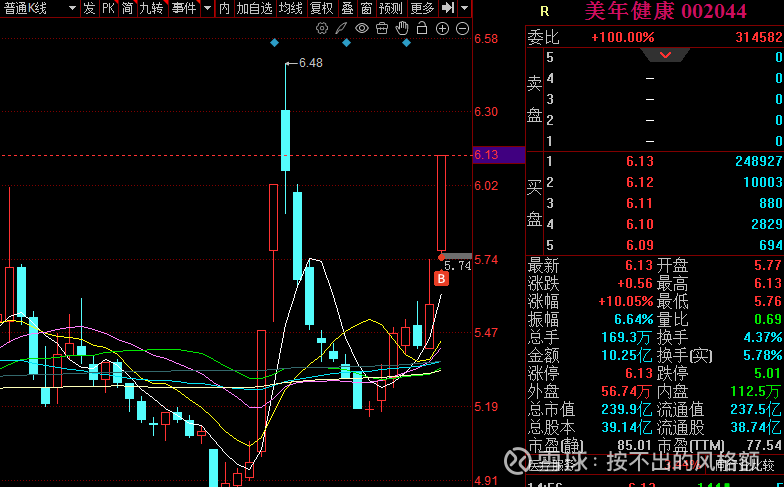Click the red B buy signal marker
The height and width of the screenshot is (487, 784).
[441, 279]
